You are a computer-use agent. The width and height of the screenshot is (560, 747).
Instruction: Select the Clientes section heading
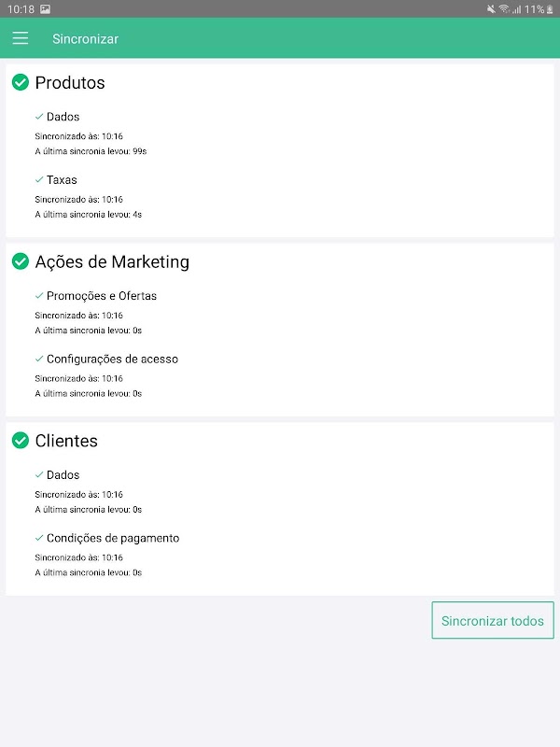pyautogui.click(x=66, y=441)
